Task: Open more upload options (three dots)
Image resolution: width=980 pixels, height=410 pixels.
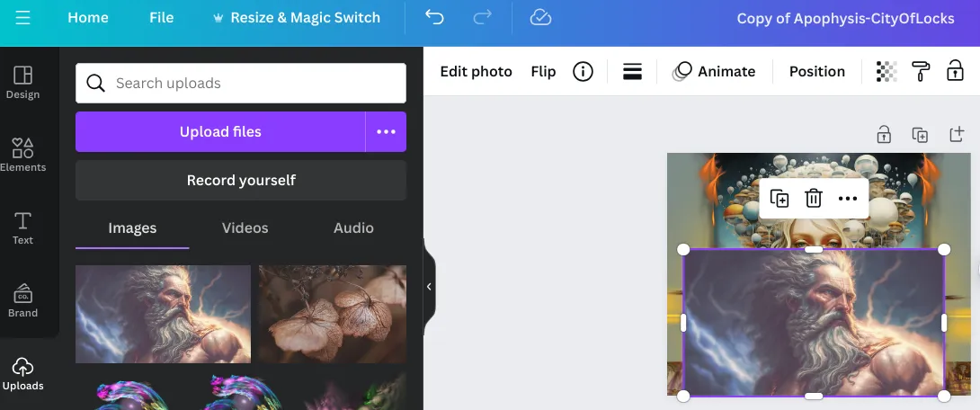Action: (x=387, y=132)
